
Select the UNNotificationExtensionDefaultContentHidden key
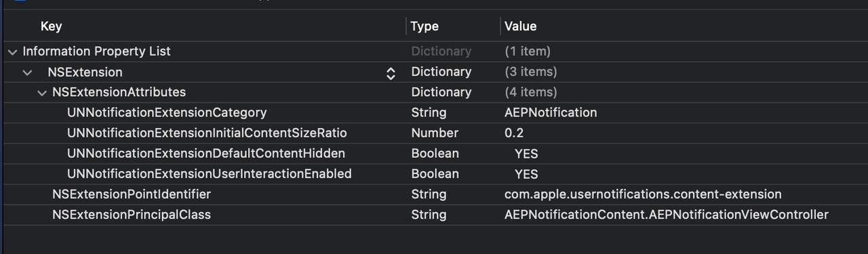pos(206,153)
